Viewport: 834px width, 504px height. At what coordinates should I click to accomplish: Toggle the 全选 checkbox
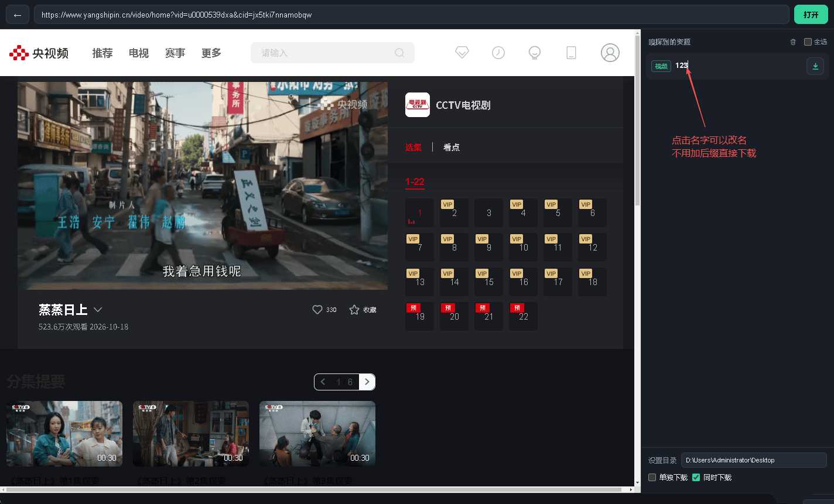coord(808,42)
